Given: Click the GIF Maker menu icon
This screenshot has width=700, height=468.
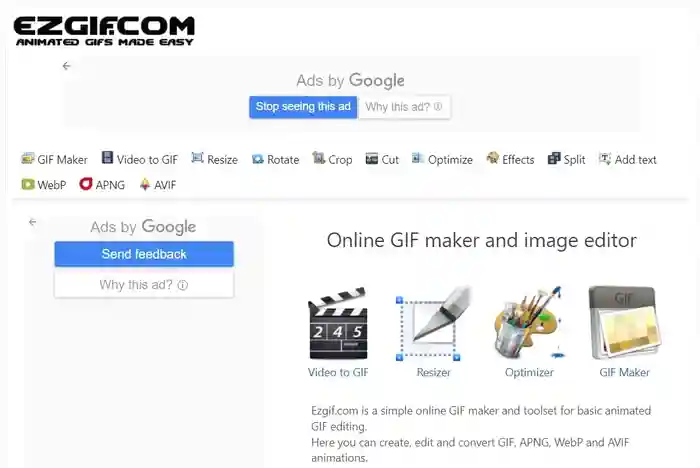Looking at the screenshot, I should click(28, 159).
